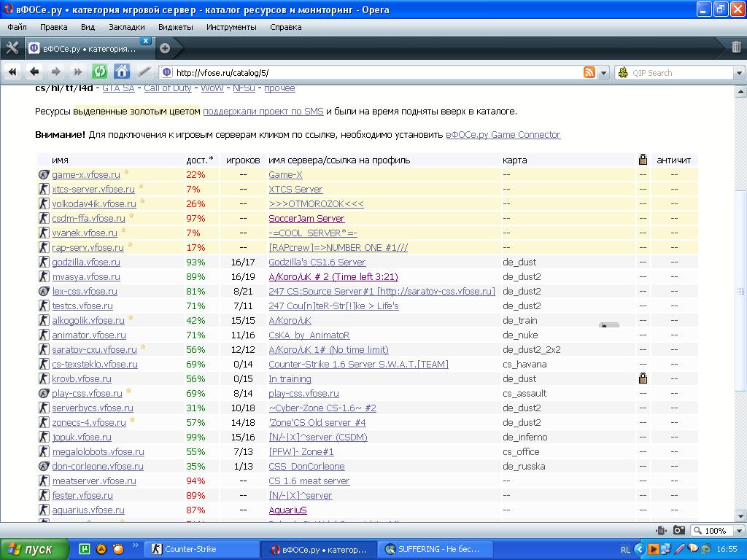Click the SoccerJam Server profile link
Viewport: 747px width, 560px height.
(x=306, y=219)
